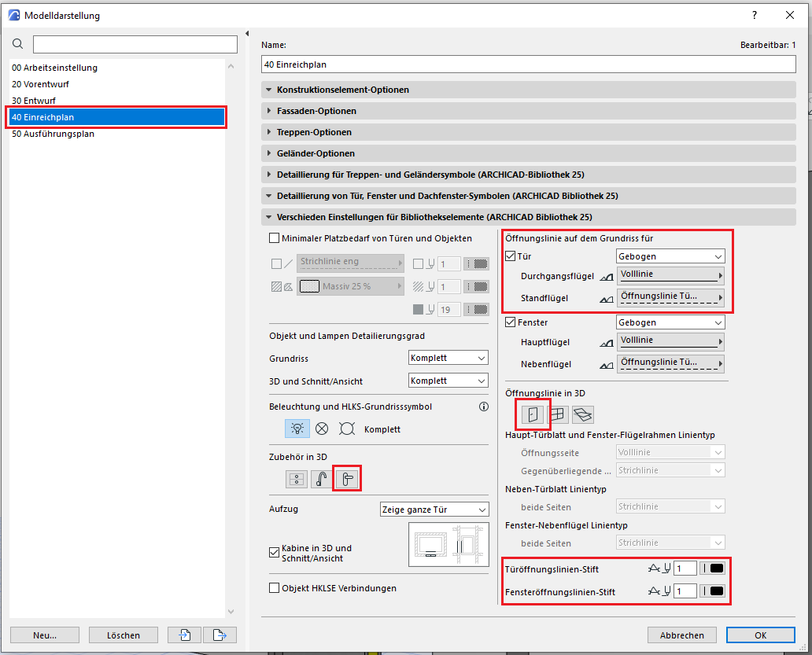Uncheck Kabine in 3D und Schnitt/Ansicht
The width and height of the screenshot is (812, 655).
[x=275, y=553]
